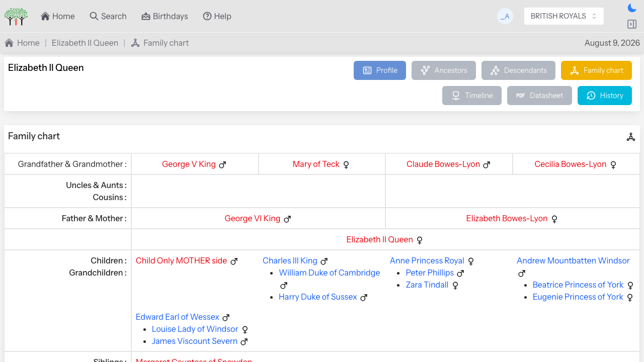Click the family tree logo icon
The image size is (644, 362).
coord(16,16)
